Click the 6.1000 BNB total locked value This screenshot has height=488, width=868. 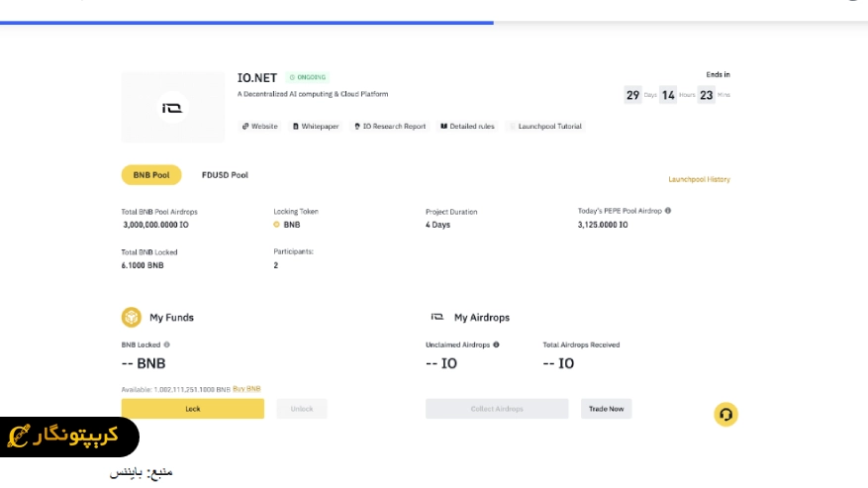[x=143, y=265]
